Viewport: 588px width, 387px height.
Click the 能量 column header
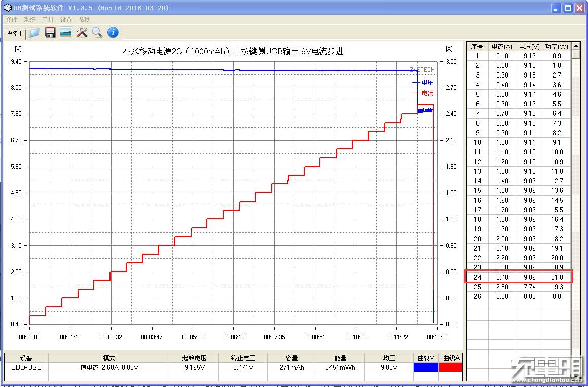340,358
